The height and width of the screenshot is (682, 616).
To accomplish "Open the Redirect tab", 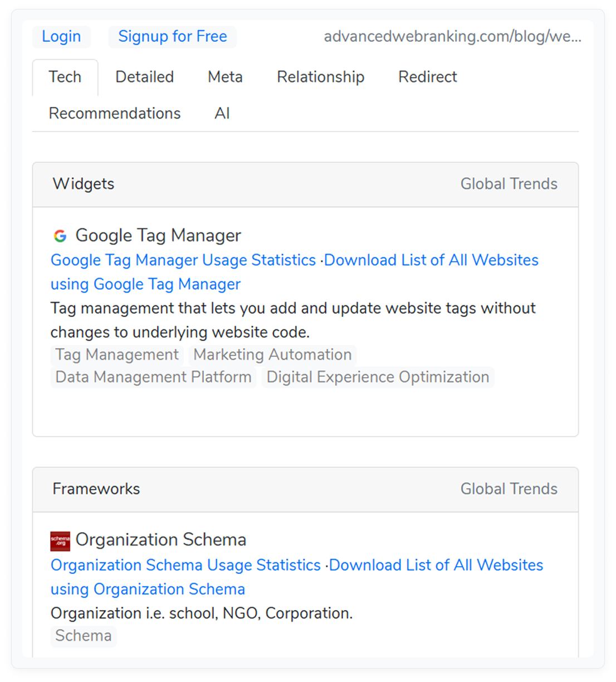I will coord(428,77).
